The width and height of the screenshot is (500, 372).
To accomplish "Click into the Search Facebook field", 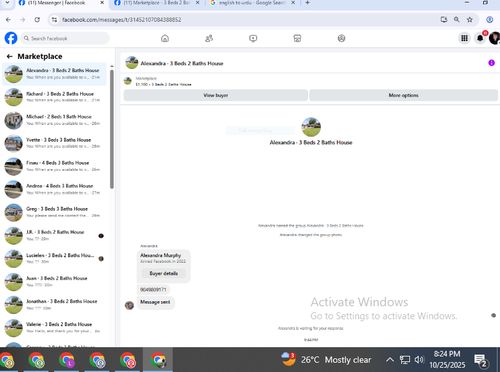I will point(65,38).
